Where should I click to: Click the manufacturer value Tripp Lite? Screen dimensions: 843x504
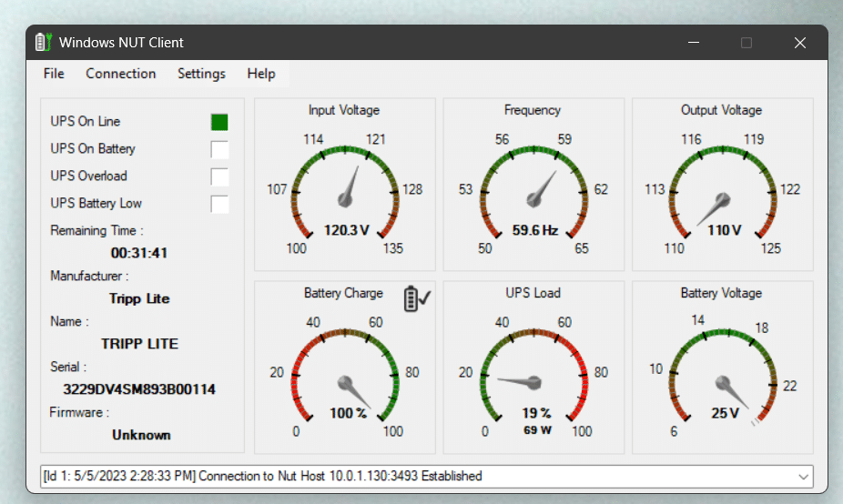tap(139, 298)
